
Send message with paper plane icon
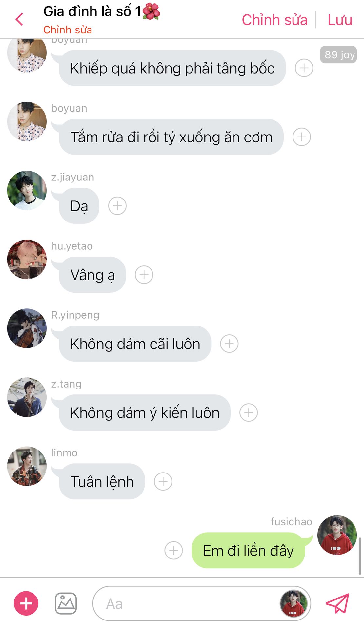click(x=337, y=603)
